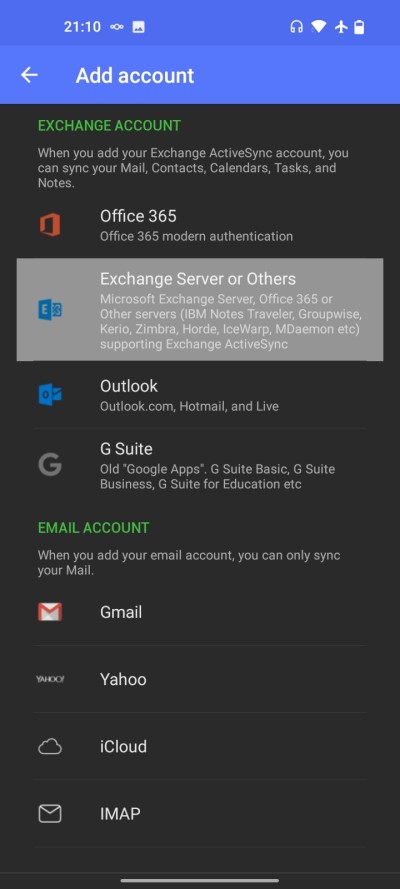The width and height of the screenshot is (400, 889).
Task: Select Office 365 modern authentication option
Action: (200, 226)
